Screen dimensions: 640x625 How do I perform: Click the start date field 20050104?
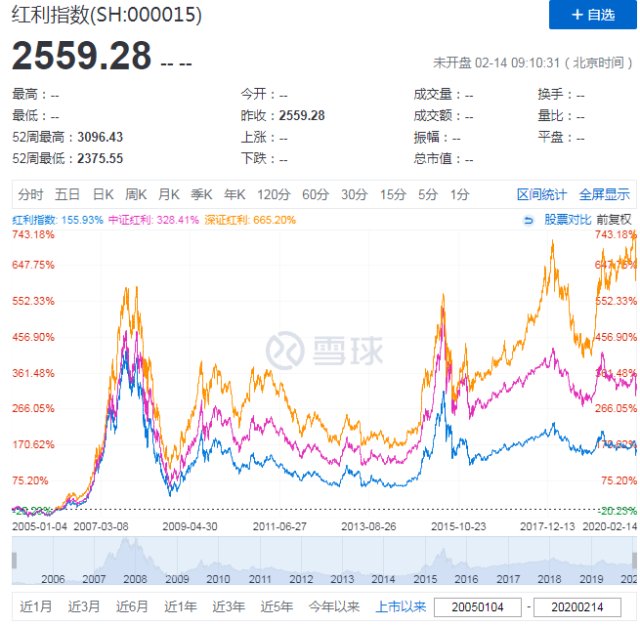tap(478, 607)
